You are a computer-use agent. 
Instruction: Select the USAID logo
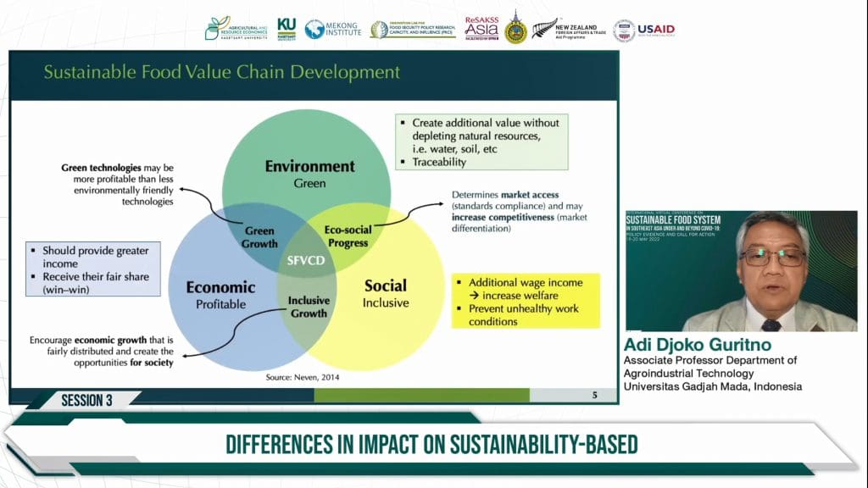pyautogui.click(x=644, y=30)
